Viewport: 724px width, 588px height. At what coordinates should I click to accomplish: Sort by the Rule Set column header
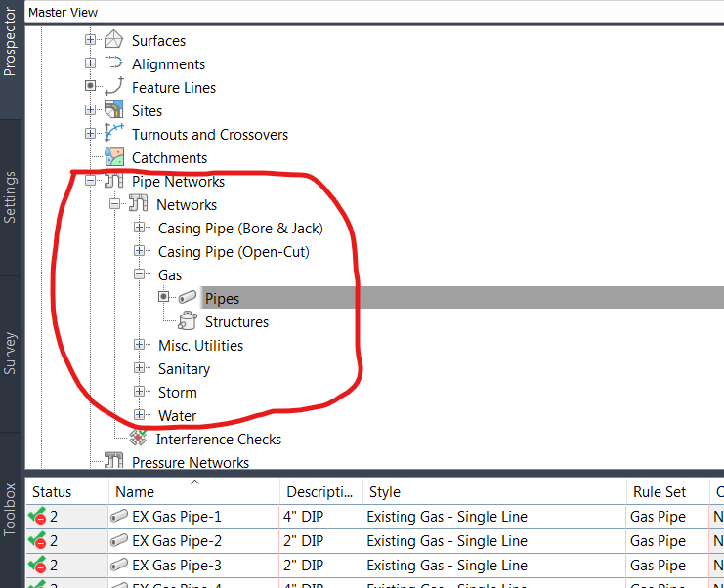pos(667,492)
